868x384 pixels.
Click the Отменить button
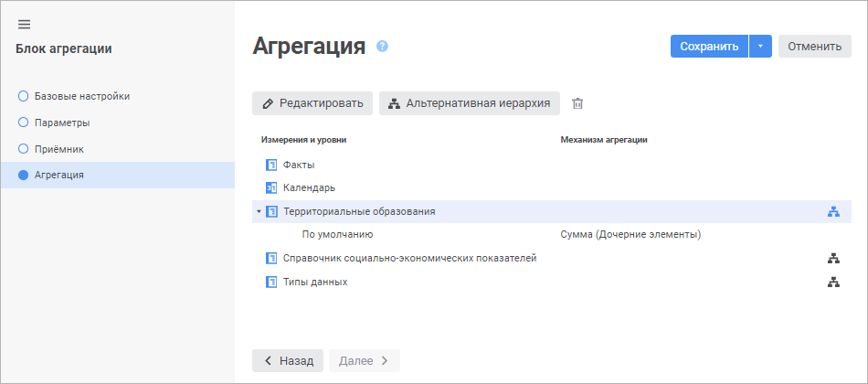coord(814,47)
